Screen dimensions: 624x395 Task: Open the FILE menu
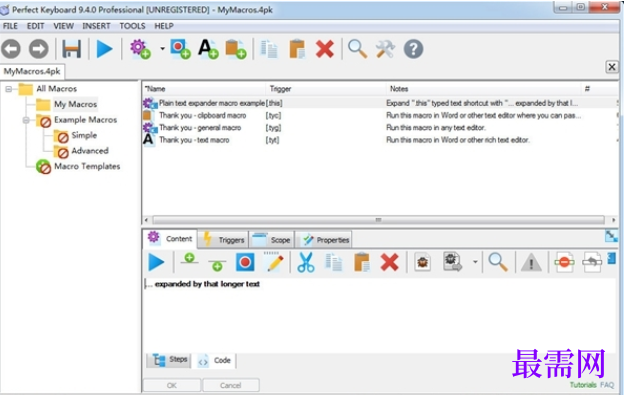[x=10, y=26]
